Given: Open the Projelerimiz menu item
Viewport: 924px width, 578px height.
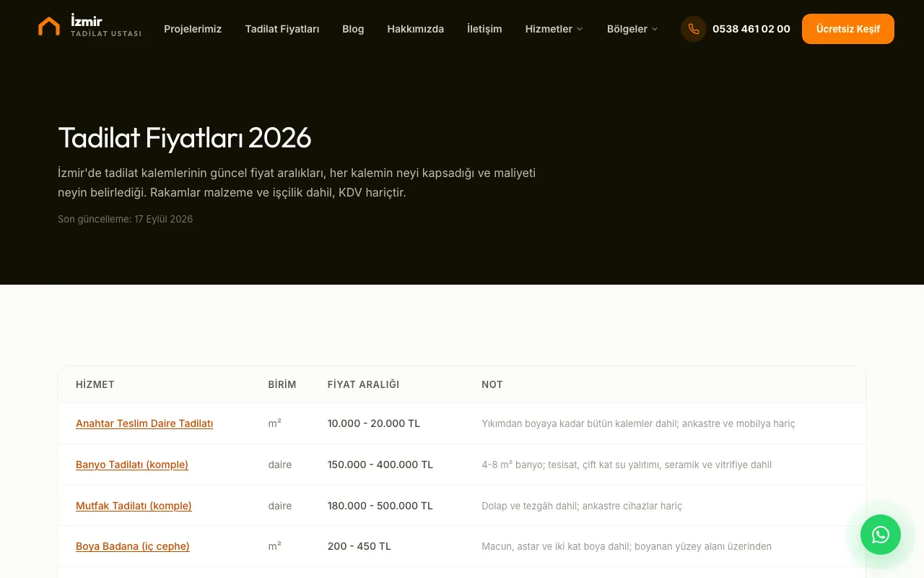Looking at the screenshot, I should (x=193, y=29).
